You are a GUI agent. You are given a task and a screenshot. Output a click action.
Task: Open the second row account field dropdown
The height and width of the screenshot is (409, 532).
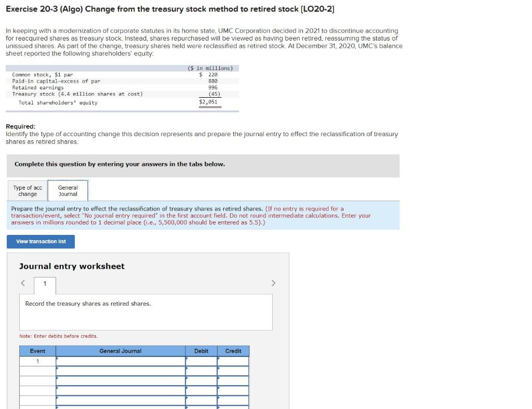coord(57,369)
